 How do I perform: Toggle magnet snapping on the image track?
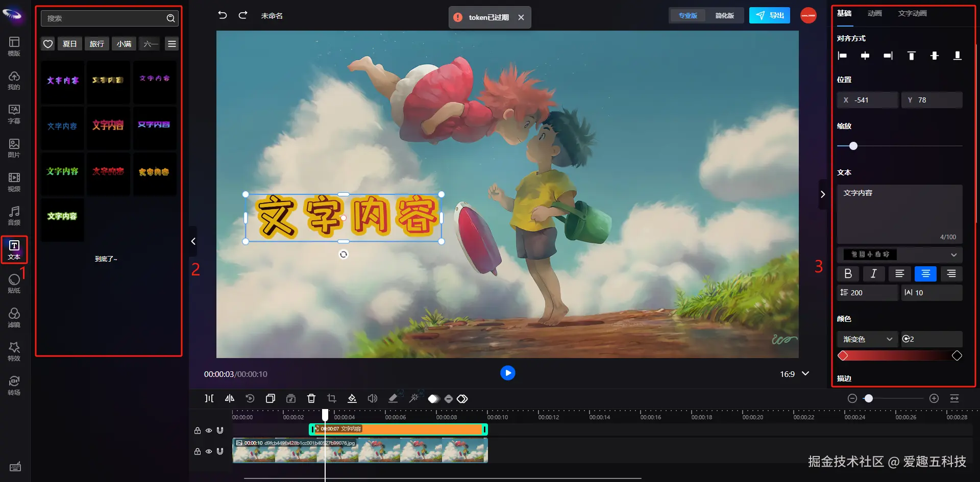220,451
